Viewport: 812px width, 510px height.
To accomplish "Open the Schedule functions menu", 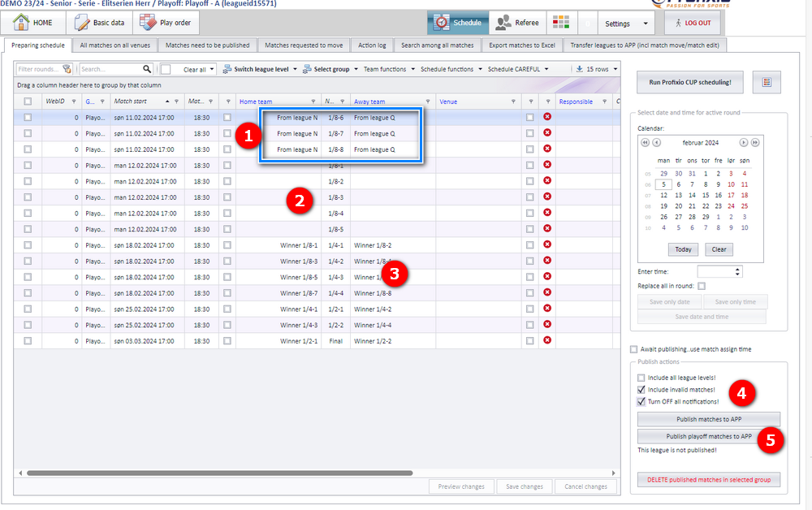I will pyautogui.click(x=451, y=69).
